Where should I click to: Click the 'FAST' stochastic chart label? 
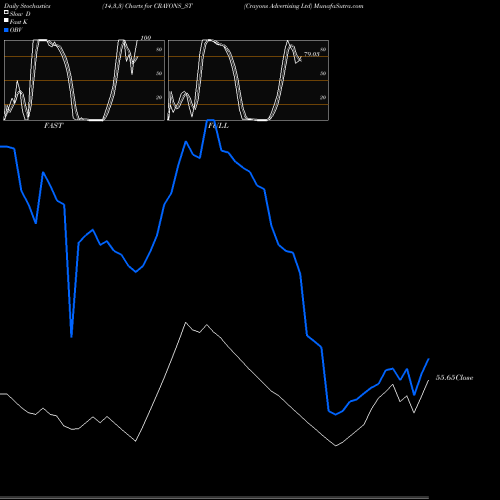tap(53, 126)
